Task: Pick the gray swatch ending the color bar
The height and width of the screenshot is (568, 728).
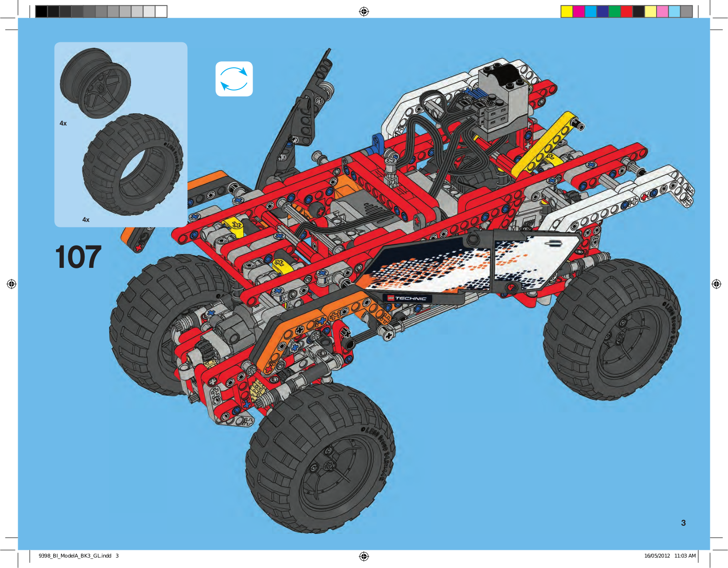Action: click(687, 11)
